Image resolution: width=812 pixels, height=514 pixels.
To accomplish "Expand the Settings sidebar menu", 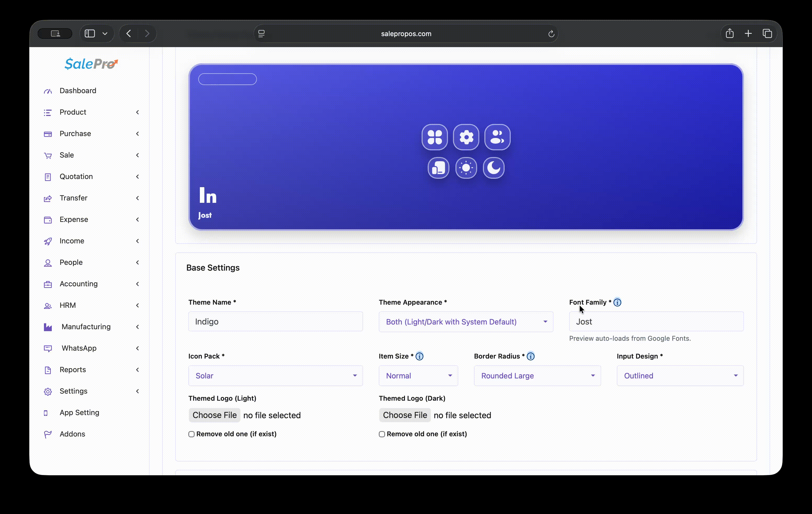I will coord(74,391).
